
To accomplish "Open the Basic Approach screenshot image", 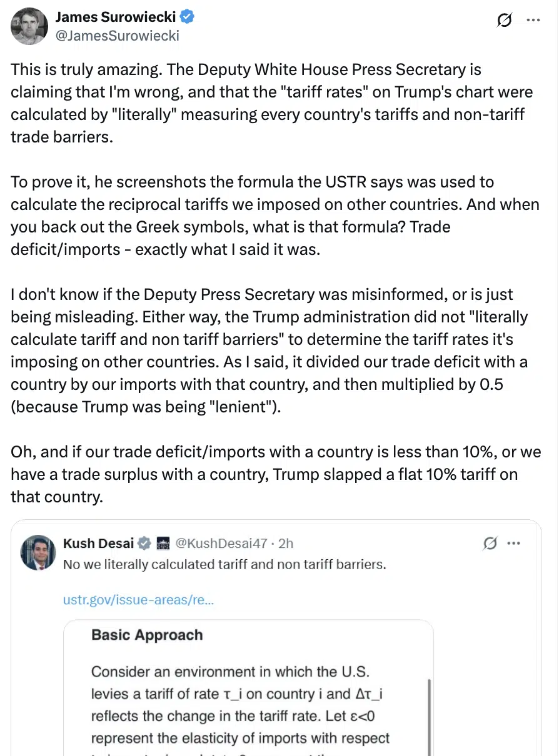I will coord(248,687).
